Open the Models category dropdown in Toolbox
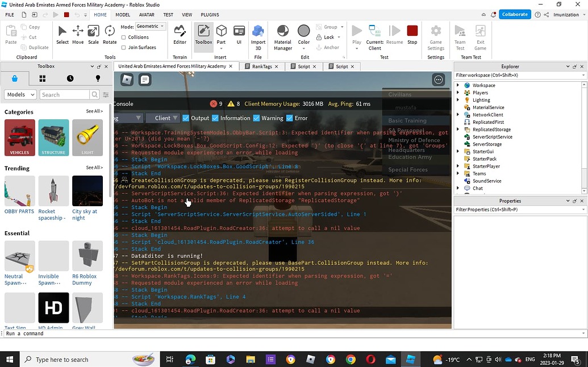The image size is (588, 367). click(20, 94)
